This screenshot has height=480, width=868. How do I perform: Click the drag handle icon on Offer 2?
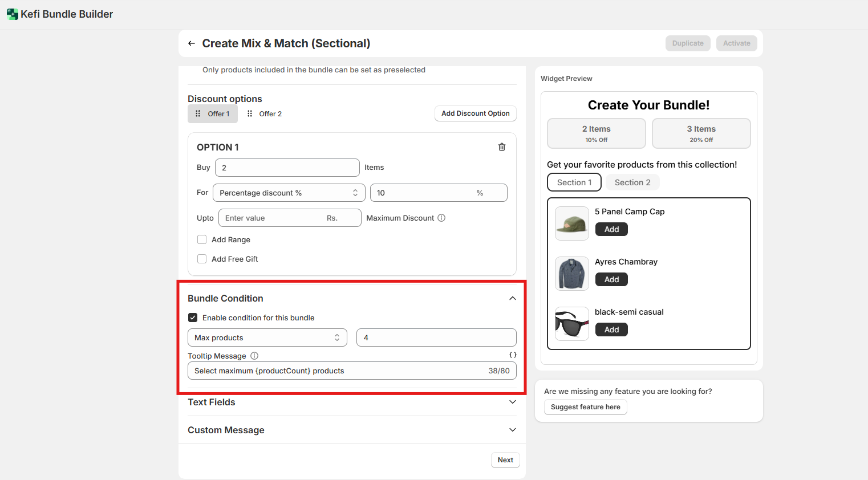[250, 114]
